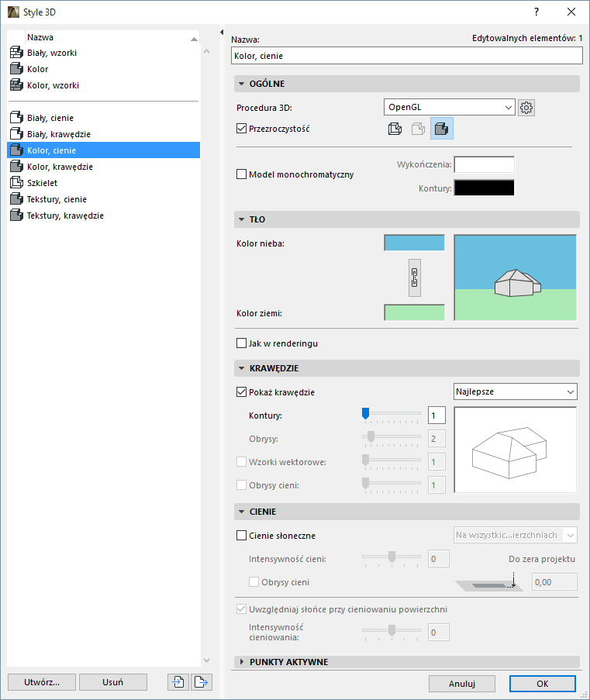
Task: Open the Najlepsze edge quality dropdown
Action: [x=516, y=391]
